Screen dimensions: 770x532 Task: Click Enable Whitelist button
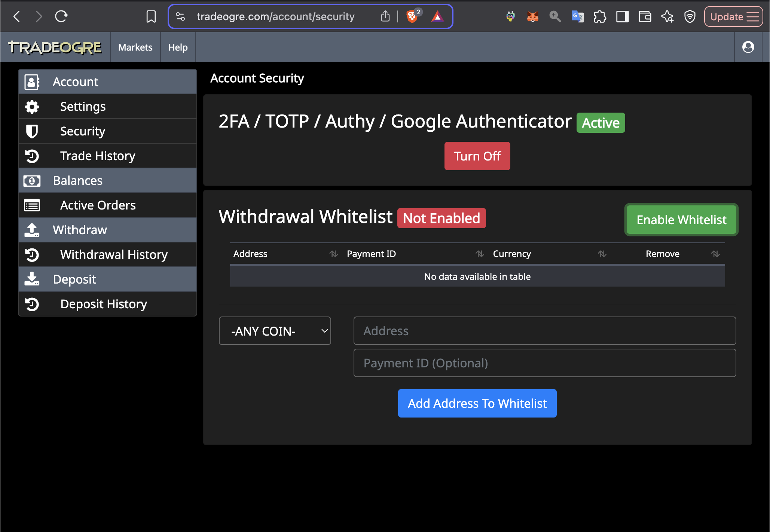681,220
